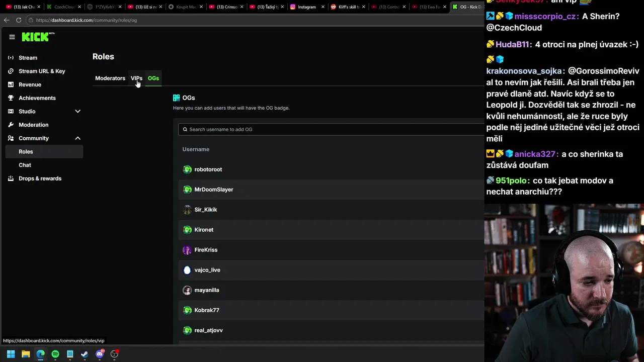Click Kobrak77 avatar icon
644x362 pixels.
pos(187,310)
